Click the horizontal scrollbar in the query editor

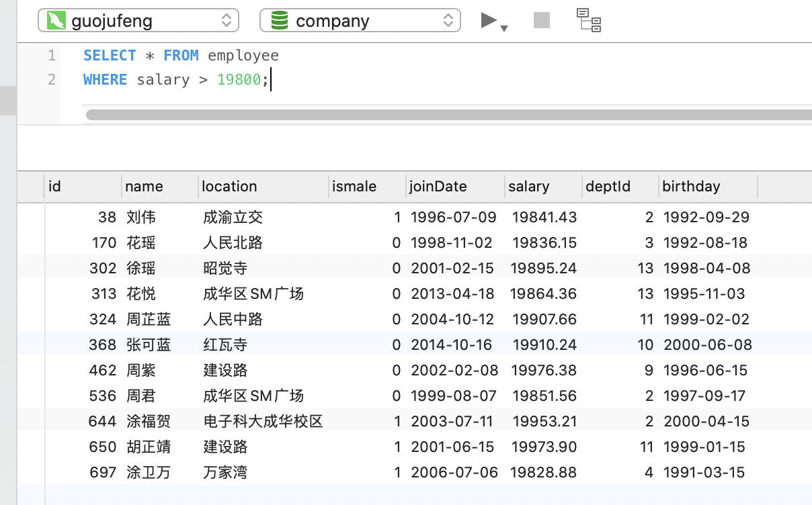point(444,115)
